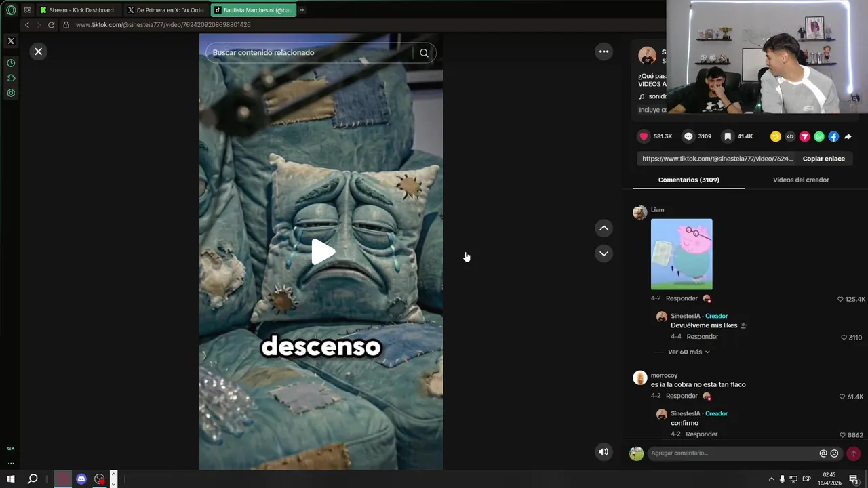Open Windows Start menu
Image resolution: width=868 pixels, height=488 pixels.
pos(11,479)
